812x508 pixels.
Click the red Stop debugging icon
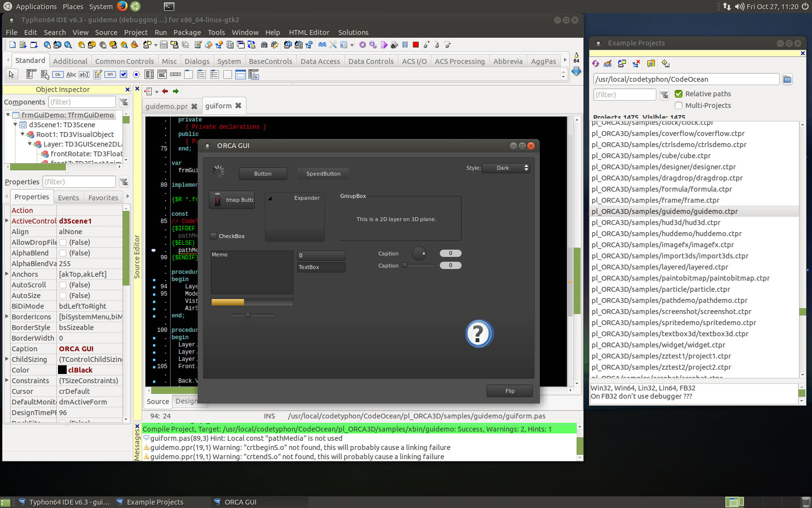[416, 45]
